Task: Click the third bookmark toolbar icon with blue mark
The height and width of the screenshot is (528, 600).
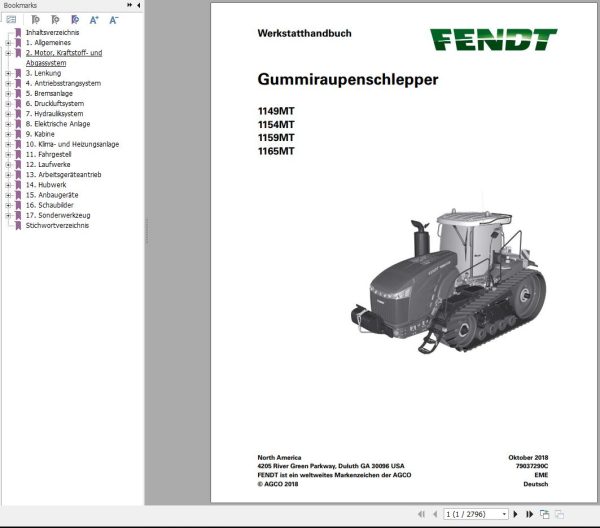Action: tap(75, 20)
